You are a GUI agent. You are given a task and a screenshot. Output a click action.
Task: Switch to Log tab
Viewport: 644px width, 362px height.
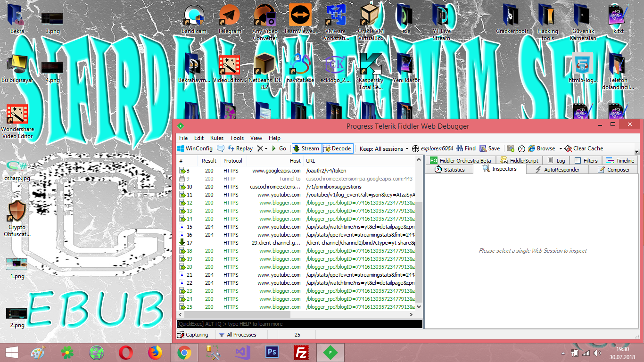tap(556, 161)
